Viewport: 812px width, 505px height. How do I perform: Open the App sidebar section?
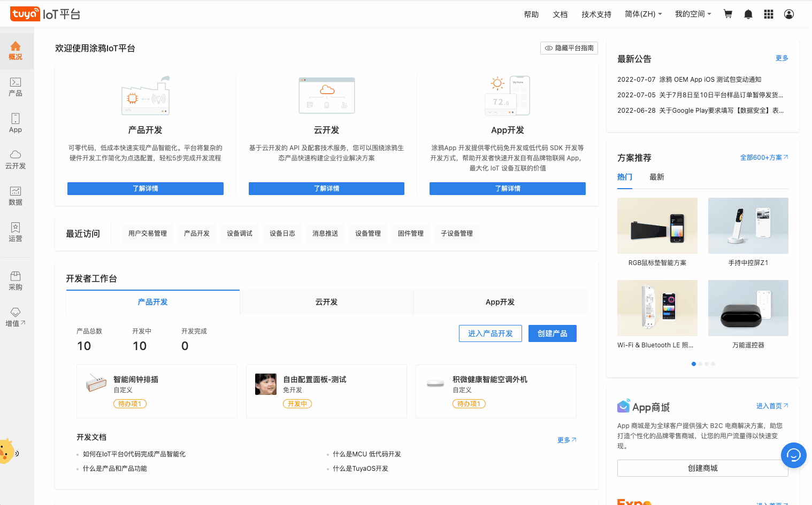16,123
